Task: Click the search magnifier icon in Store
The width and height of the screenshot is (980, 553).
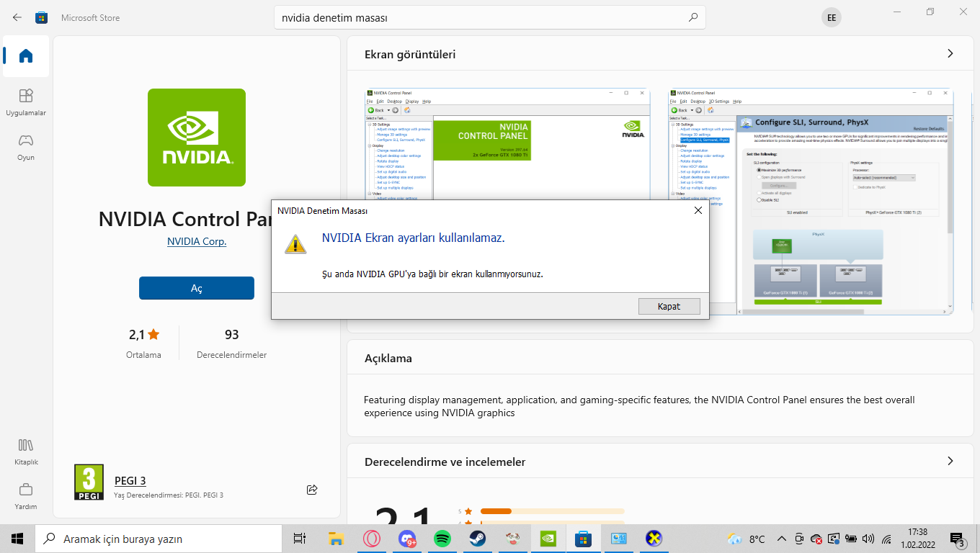Action: (x=693, y=17)
